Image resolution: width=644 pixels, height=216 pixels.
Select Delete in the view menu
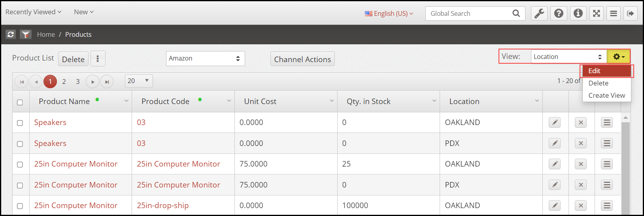click(607, 83)
